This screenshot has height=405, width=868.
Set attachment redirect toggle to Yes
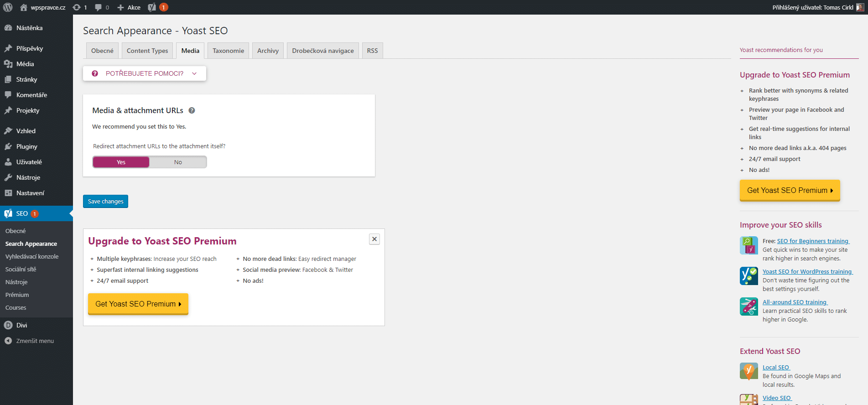121,162
